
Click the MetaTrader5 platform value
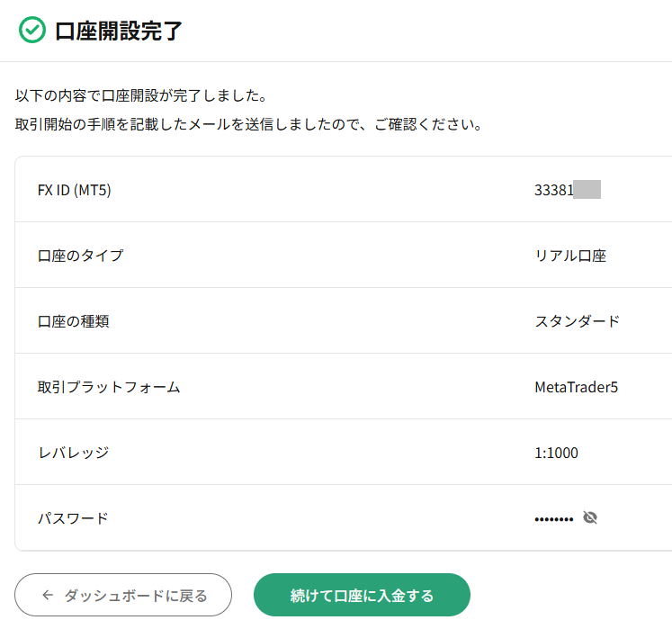click(x=576, y=387)
